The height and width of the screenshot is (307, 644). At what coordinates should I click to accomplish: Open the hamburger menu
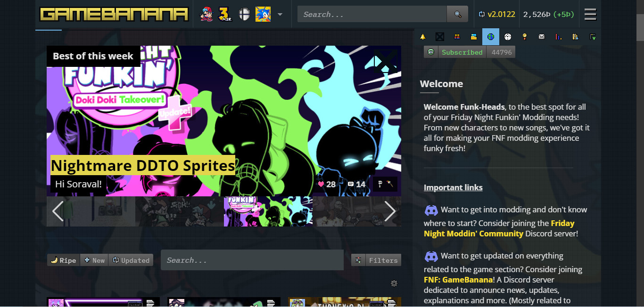590,14
